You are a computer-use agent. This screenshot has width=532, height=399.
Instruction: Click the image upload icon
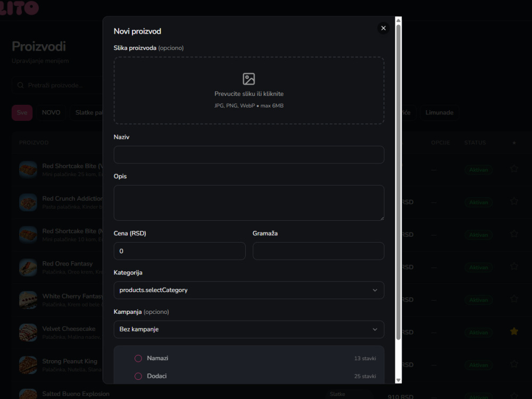tap(248, 79)
